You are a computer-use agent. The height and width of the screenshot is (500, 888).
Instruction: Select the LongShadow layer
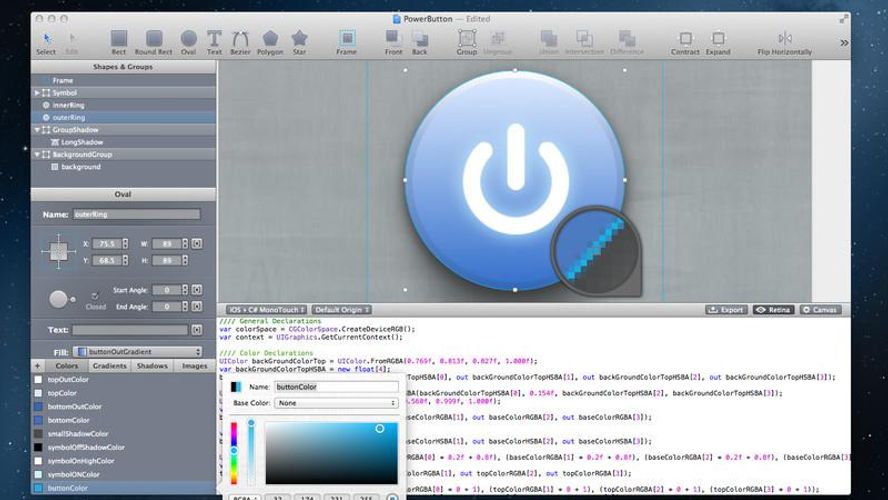123,142
